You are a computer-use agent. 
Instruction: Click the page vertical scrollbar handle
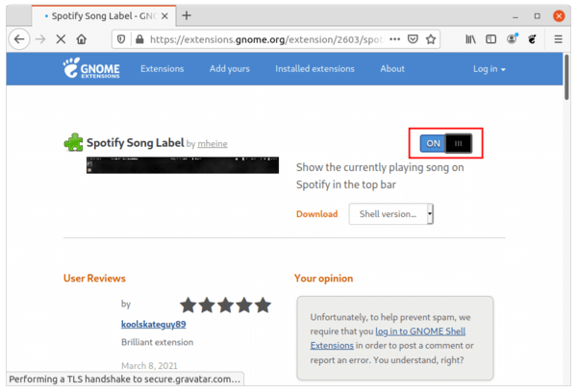[566, 77]
